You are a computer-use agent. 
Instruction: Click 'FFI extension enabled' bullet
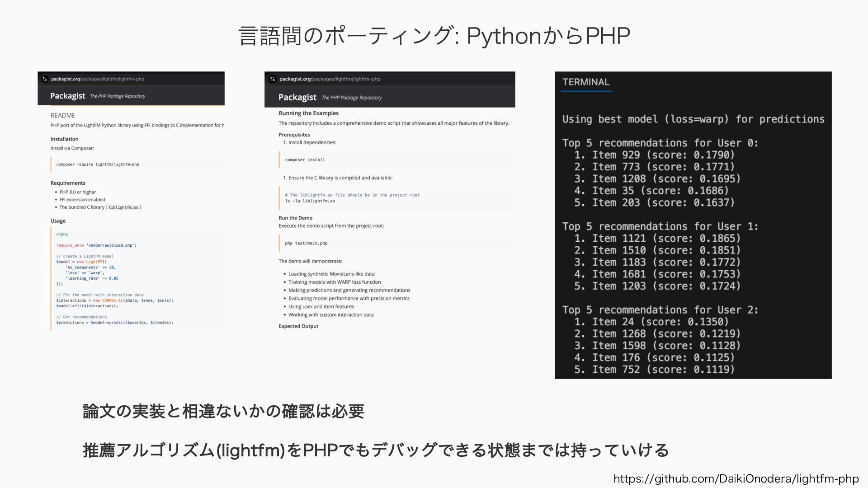82,200
